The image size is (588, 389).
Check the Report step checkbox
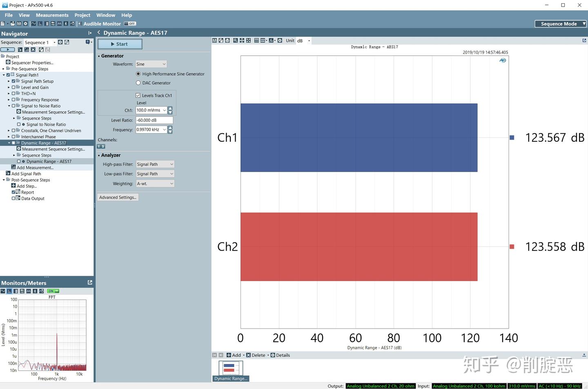click(13, 192)
